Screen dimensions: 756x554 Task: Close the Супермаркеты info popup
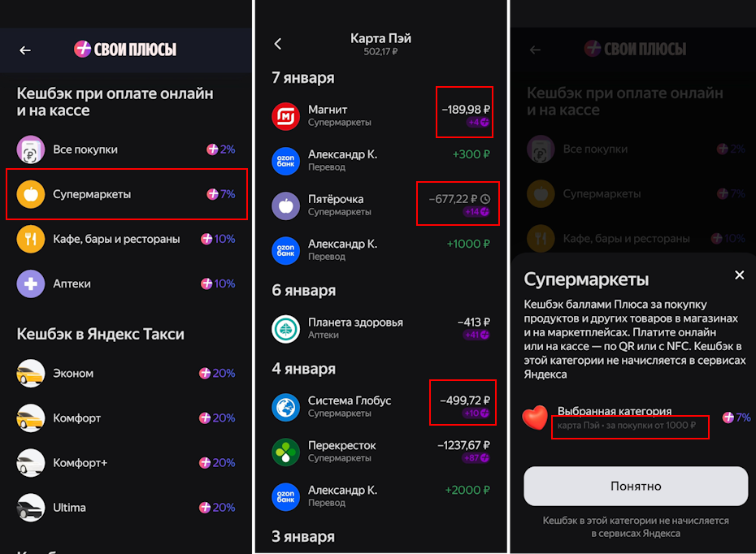739,275
